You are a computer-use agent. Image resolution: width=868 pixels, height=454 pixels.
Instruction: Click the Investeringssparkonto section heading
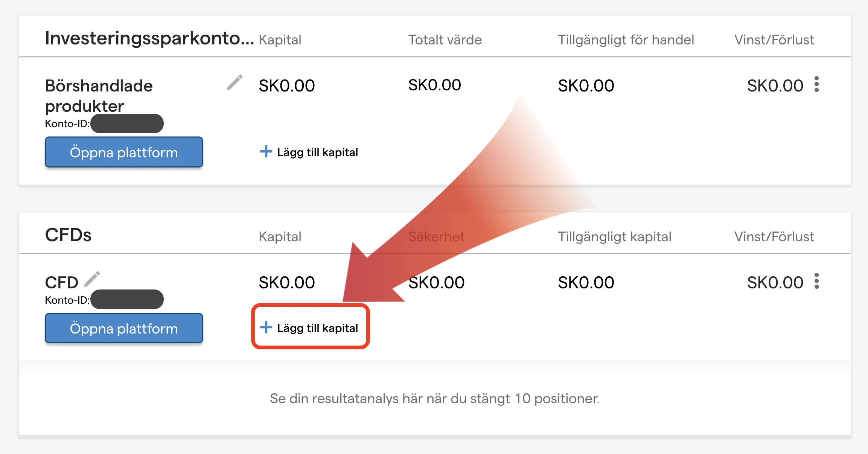coord(149,38)
